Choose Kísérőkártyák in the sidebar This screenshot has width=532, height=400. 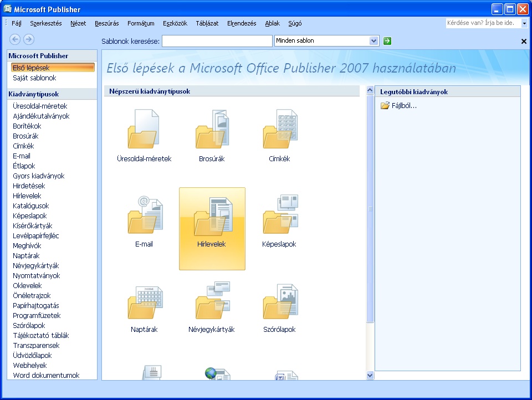pos(33,226)
